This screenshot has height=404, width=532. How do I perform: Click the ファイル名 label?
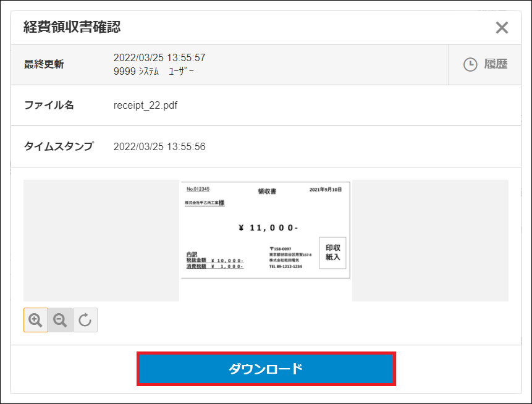click(x=49, y=106)
